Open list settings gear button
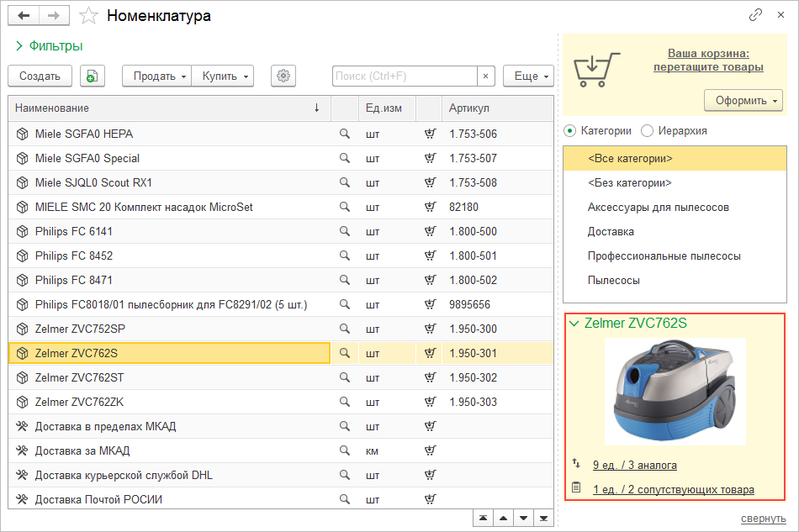Screen dimensions: 799x532 (283, 76)
